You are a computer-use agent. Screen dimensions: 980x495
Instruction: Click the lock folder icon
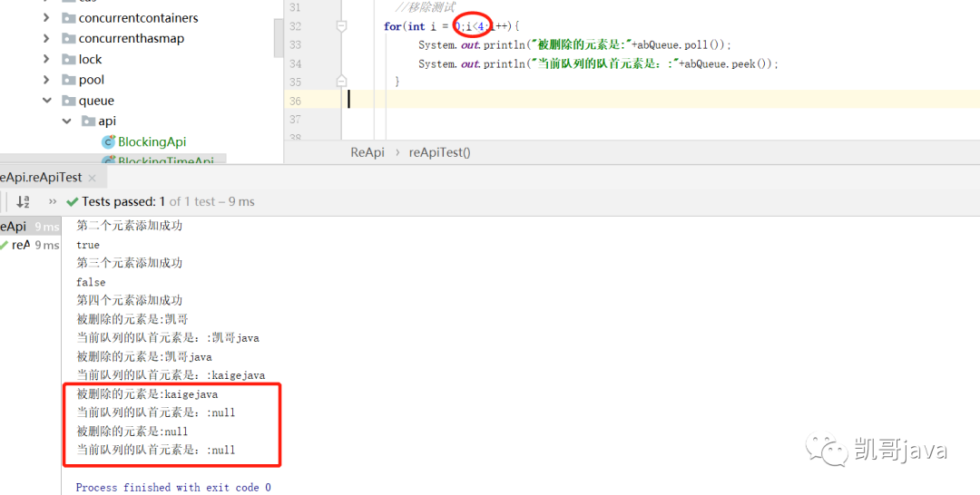tap(69, 59)
